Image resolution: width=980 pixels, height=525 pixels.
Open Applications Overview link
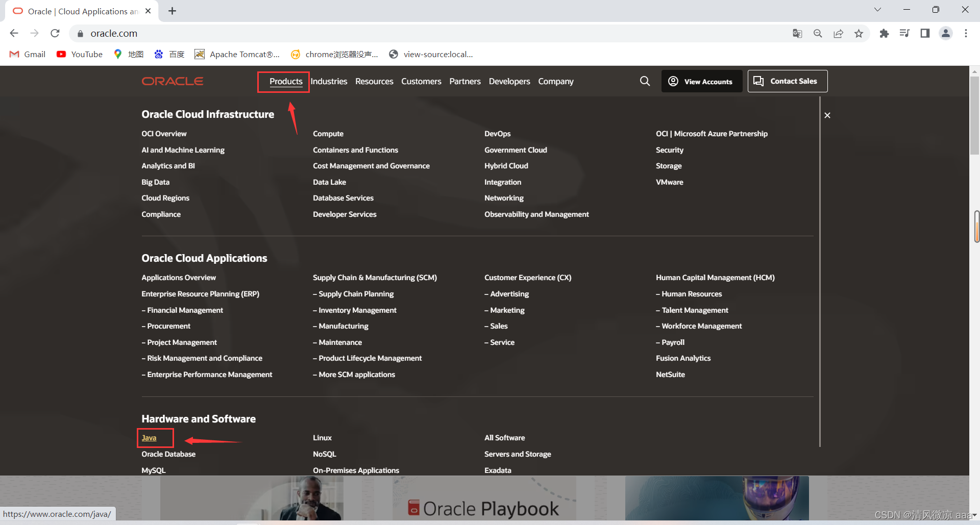click(x=179, y=278)
